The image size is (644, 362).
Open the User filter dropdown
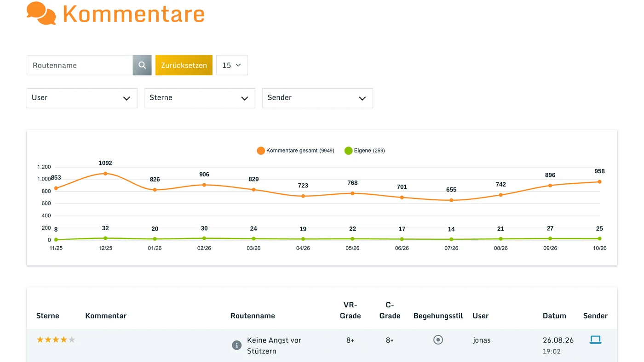[x=82, y=98]
